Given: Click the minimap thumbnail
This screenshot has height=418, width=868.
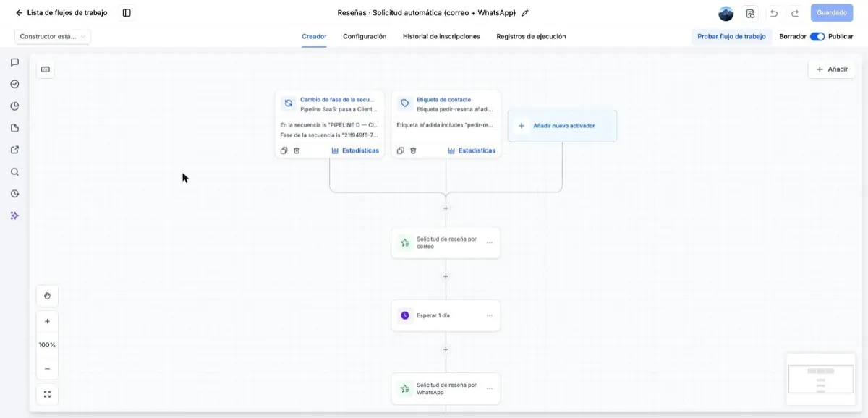Looking at the screenshot, I should (x=821, y=378).
